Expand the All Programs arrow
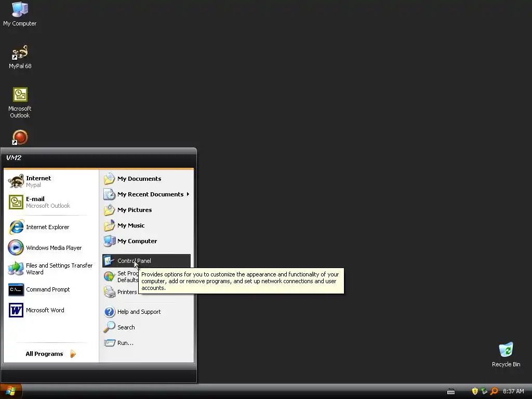This screenshot has height=399, width=532. tap(73, 354)
